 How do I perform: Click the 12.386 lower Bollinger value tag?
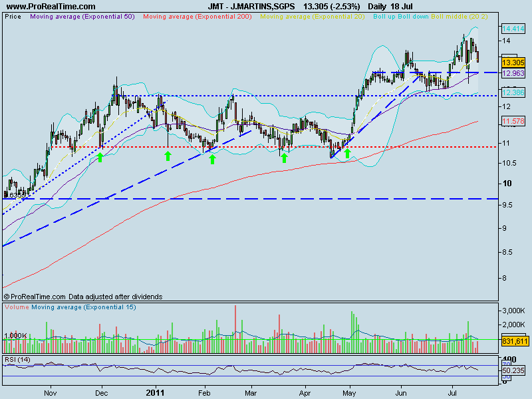(513, 92)
